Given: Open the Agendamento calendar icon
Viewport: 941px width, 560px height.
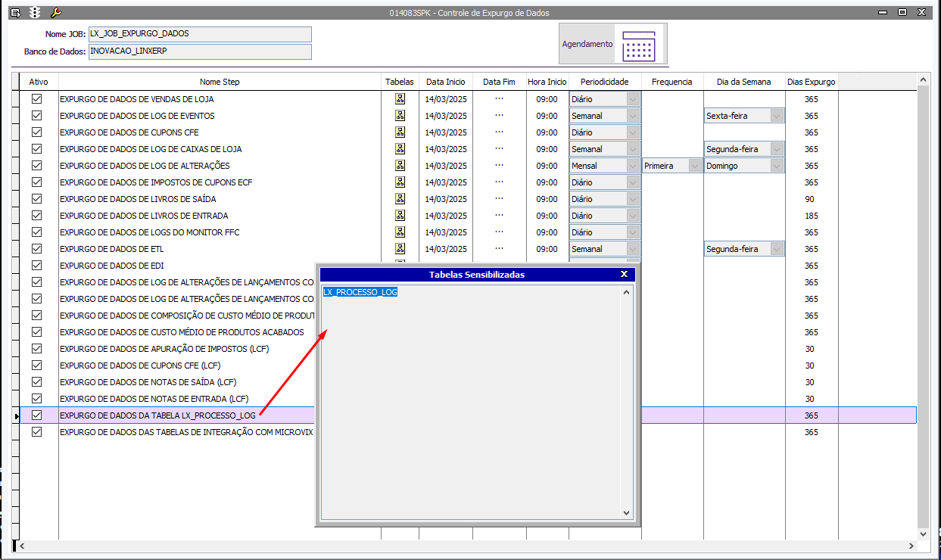Looking at the screenshot, I should 638,45.
